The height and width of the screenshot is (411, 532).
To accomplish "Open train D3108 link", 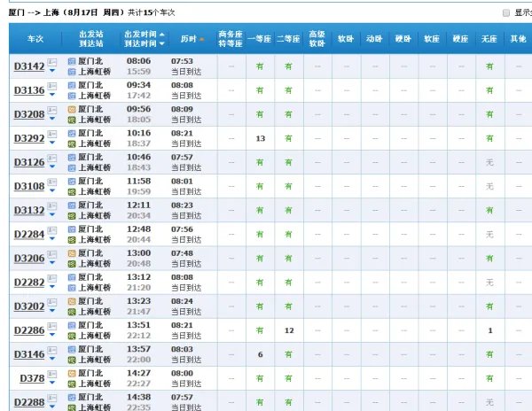I will click(29, 186).
